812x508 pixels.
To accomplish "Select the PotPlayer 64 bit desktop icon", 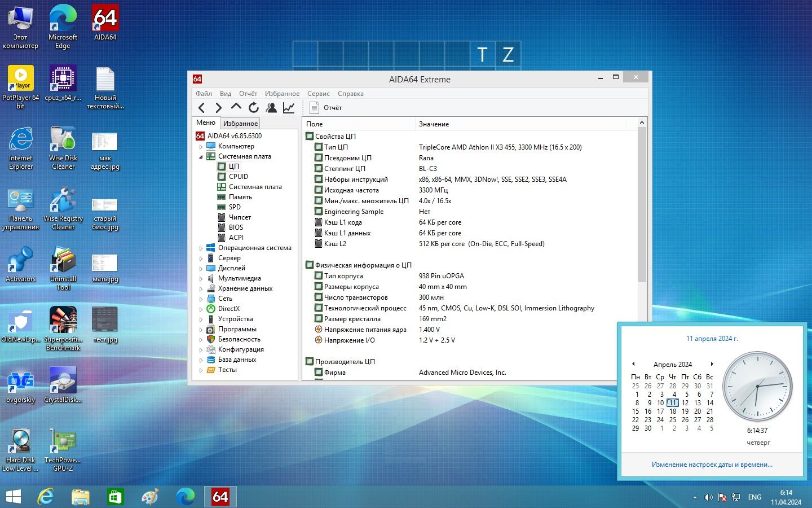I will [21, 87].
